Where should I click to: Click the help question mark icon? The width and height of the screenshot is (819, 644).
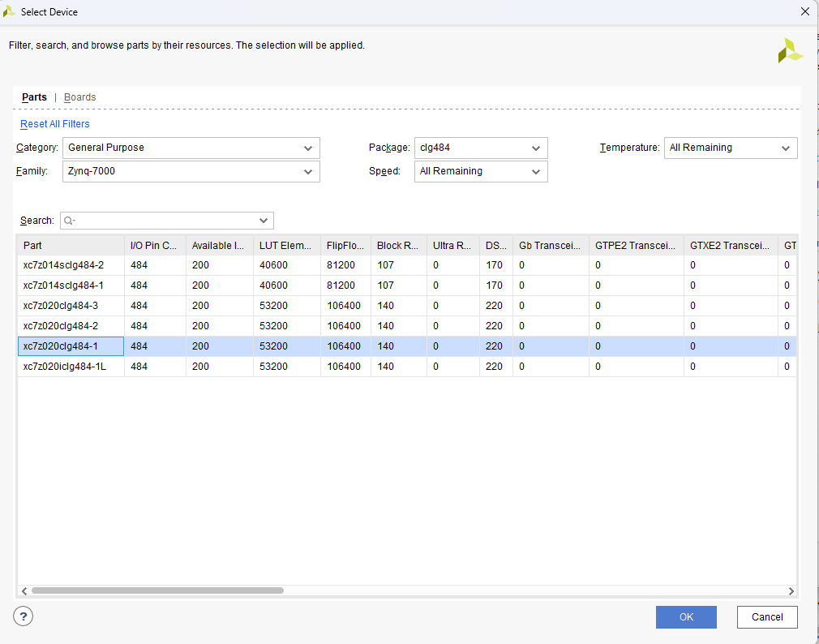(x=23, y=616)
